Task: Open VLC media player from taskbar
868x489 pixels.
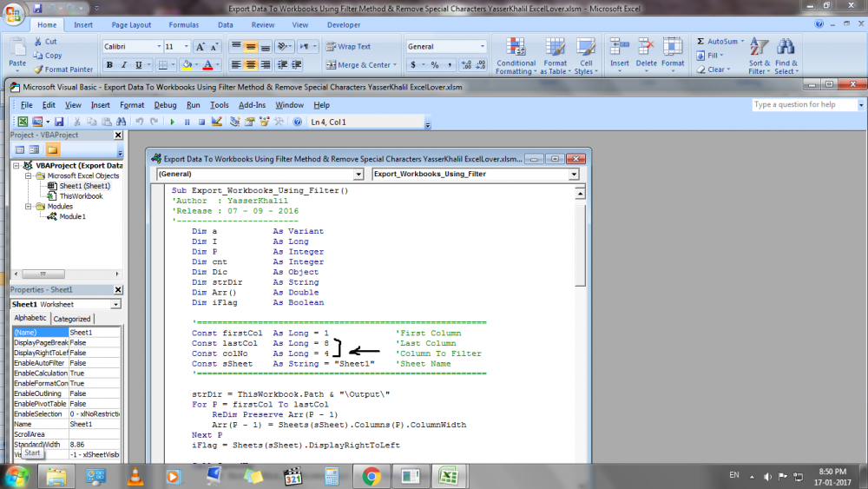Action: pos(135,476)
